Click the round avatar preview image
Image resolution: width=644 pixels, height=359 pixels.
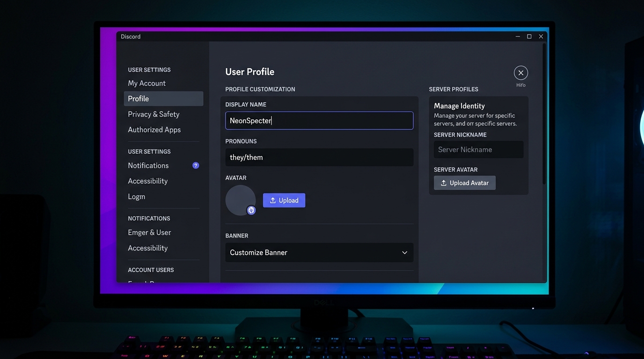click(241, 200)
